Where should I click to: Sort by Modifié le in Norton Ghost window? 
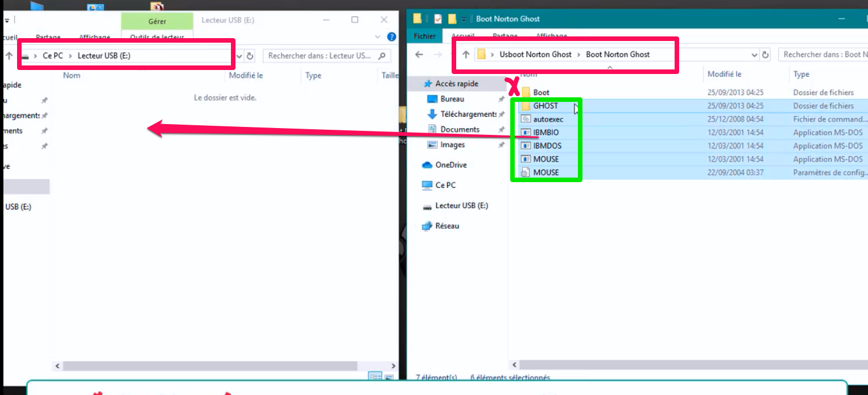[724, 74]
